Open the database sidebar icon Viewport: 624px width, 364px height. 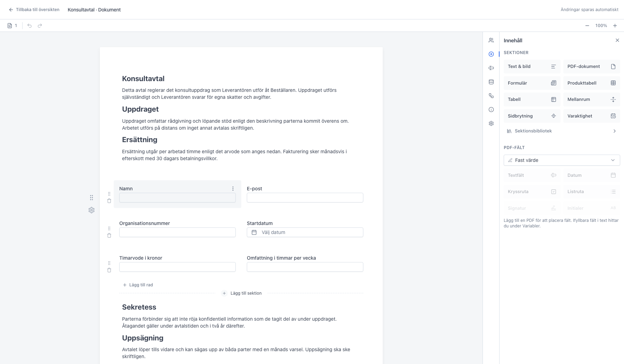491,82
